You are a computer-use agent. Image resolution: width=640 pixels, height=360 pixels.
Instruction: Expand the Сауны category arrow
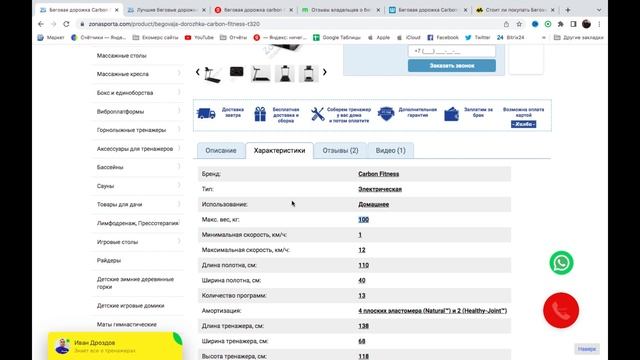(x=179, y=185)
